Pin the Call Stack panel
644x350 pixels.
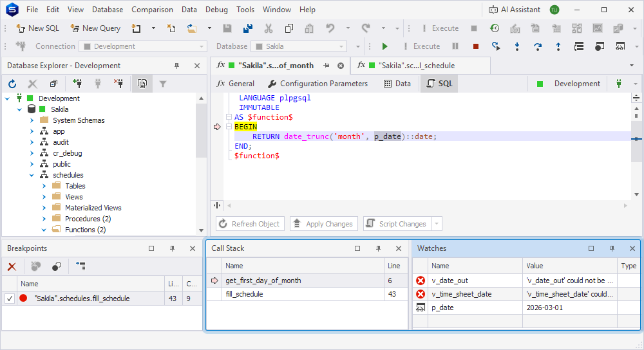coord(378,248)
